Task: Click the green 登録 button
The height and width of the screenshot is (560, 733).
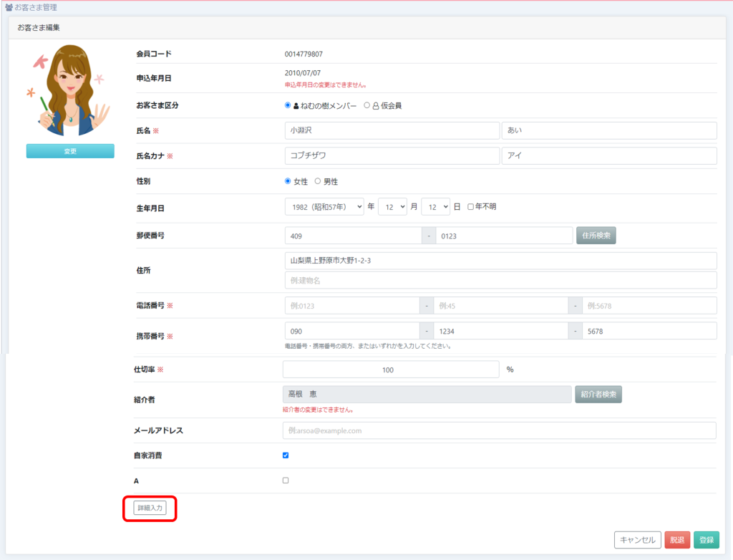Action: (x=707, y=540)
